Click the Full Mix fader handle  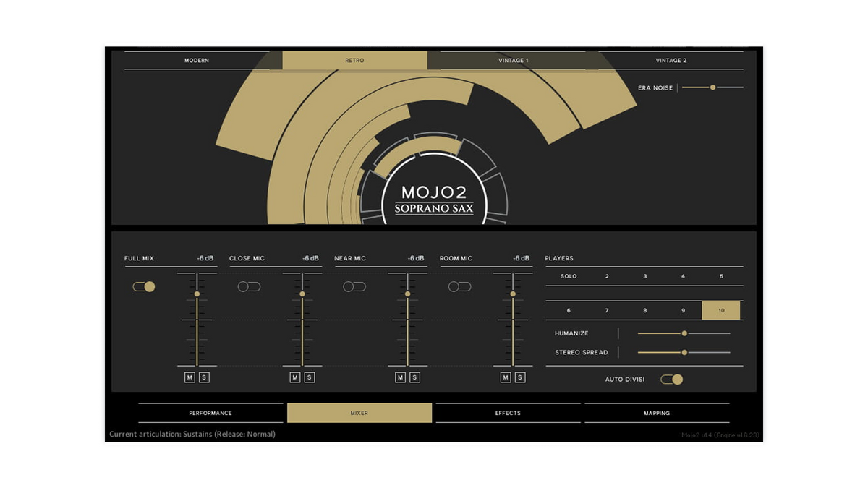coord(197,294)
